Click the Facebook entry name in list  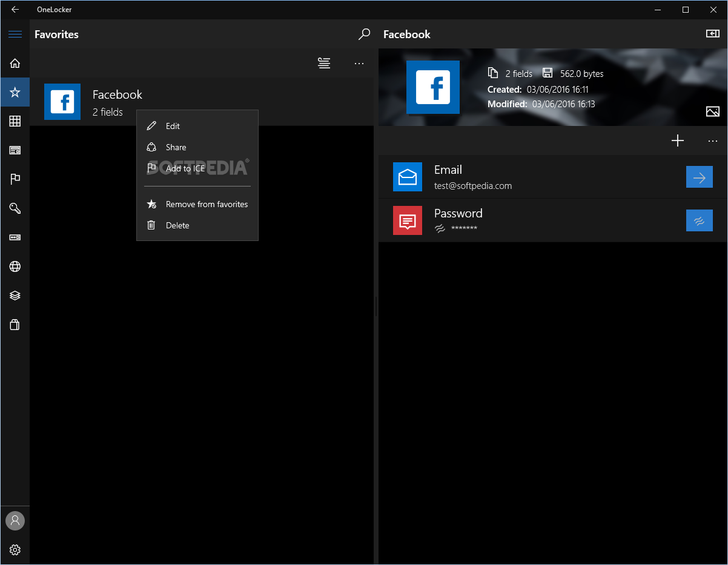click(x=117, y=94)
